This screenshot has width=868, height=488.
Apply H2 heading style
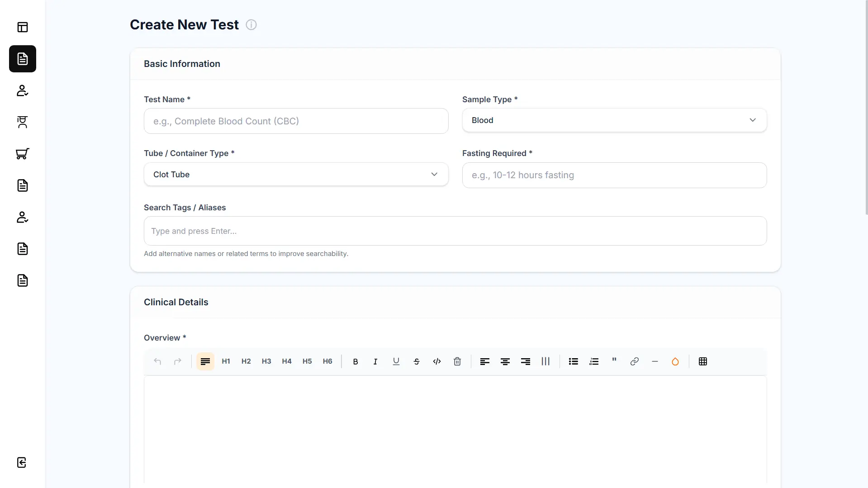pyautogui.click(x=246, y=361)
